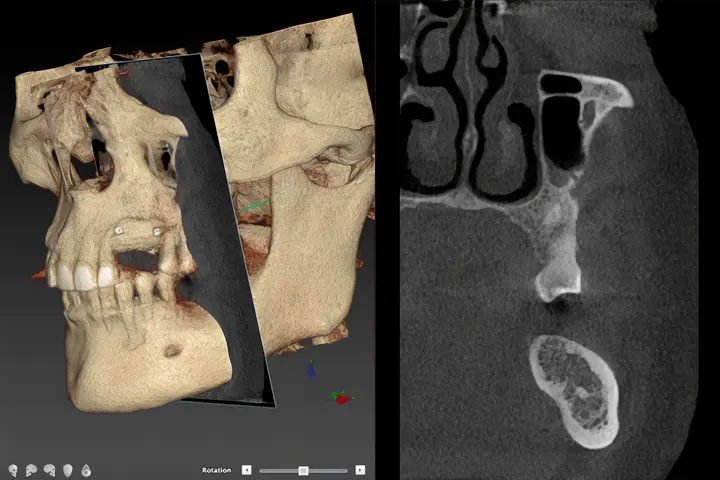Click the green axis arrow of orientation gizmo
This screenshot has height=480, width=720.
tap(334, 394)
